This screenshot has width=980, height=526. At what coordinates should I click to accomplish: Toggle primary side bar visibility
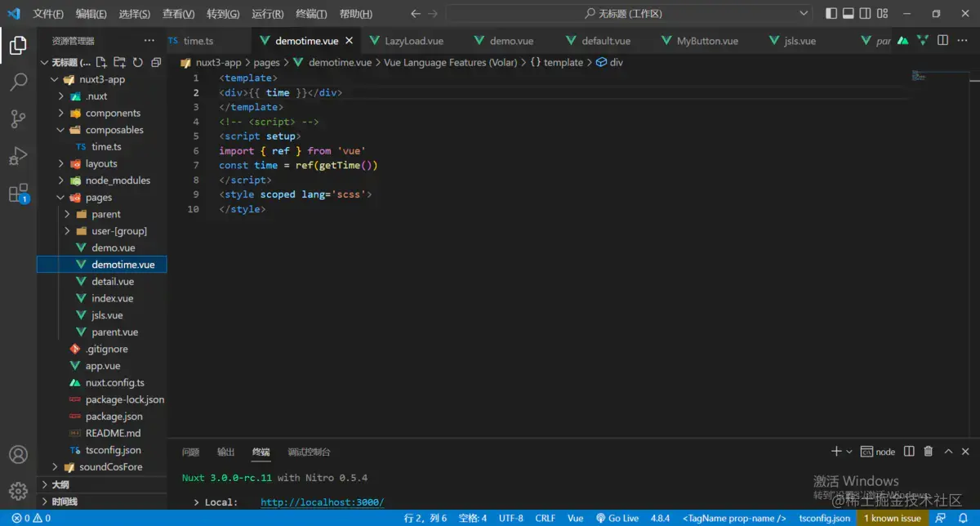click(x=831, y=14)
